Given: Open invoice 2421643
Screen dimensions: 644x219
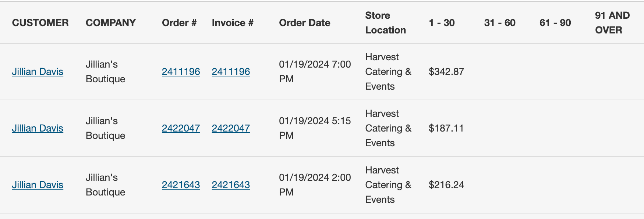Looking at the screenshot, I should [231, 185].
